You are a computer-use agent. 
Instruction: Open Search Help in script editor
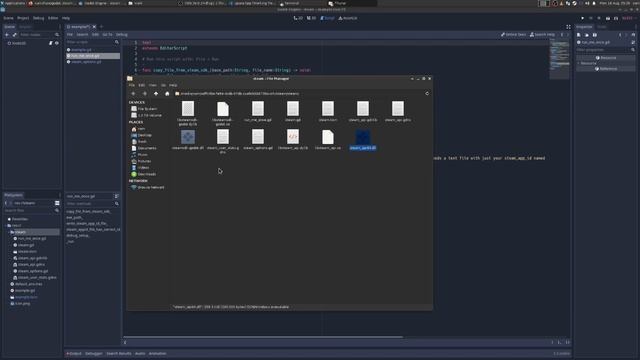coord(542,35)
